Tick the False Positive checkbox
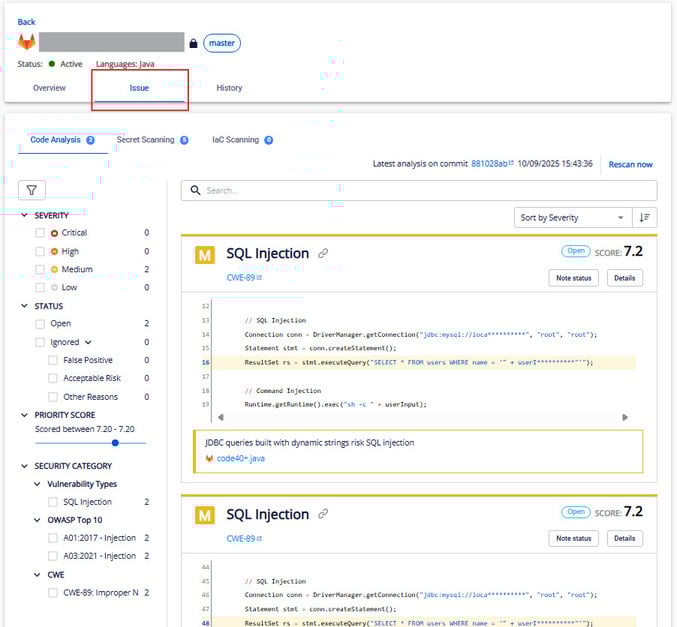The image size is (677, 627). click(54, 360)
